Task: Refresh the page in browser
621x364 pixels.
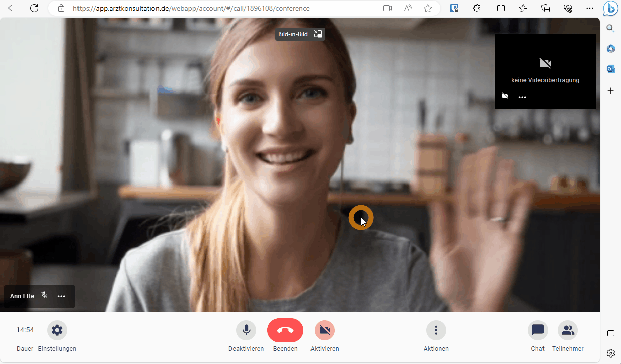Action: pyautogui.click(x=34, y=8)
